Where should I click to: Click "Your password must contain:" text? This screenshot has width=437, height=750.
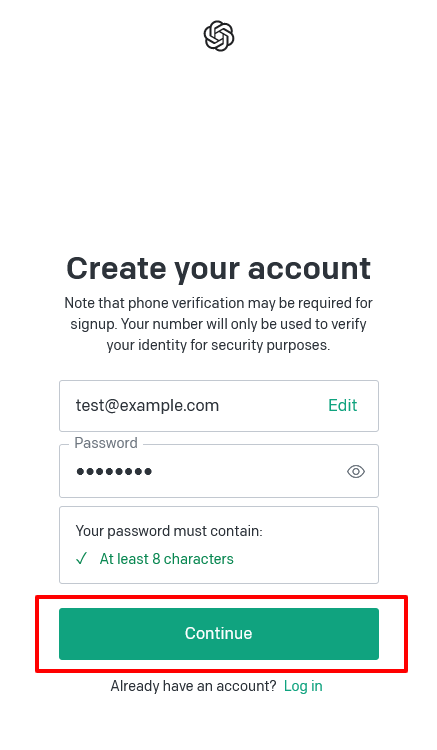pyautogui.click(x=169, y=531)
